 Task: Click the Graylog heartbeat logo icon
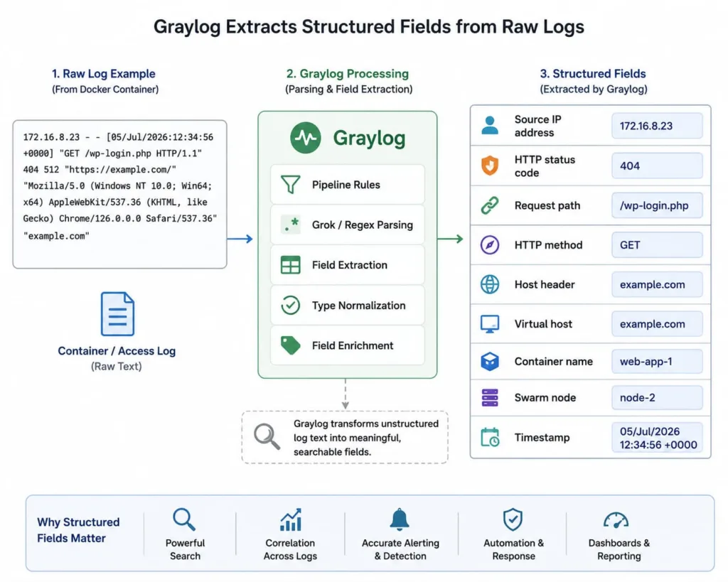[x=305, y=138]
